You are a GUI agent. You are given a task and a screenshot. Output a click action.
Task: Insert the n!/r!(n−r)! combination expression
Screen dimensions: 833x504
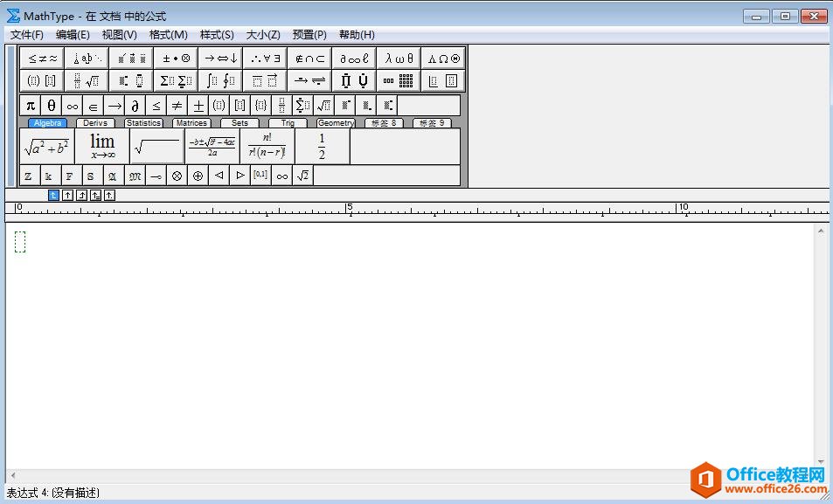[267, 147]
